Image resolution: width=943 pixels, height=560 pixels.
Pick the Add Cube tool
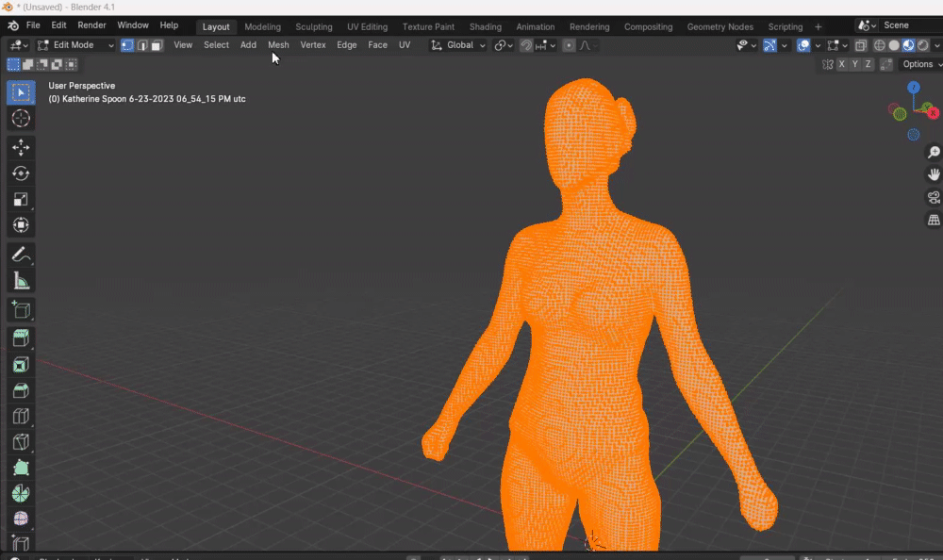[21, 310]
